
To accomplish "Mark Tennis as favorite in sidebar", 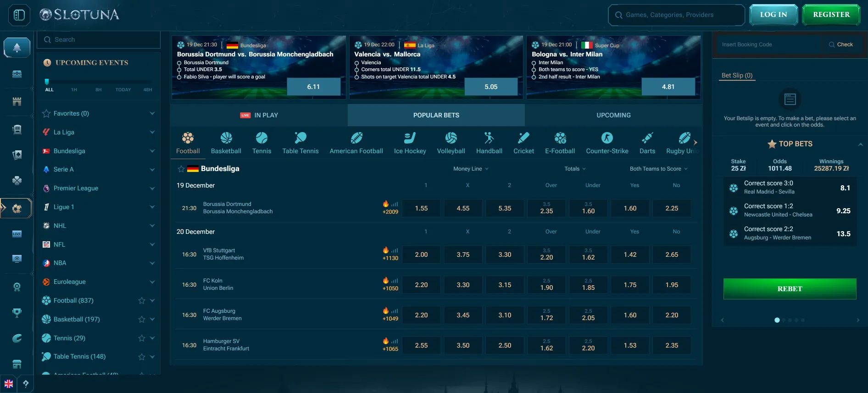I will pyautogui.click(x=142, y=338).
